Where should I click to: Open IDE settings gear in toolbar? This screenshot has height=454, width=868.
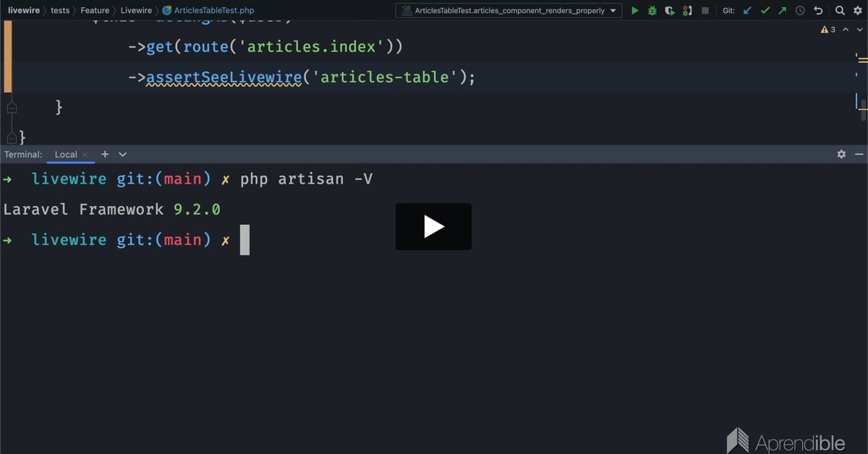[857, 11]
